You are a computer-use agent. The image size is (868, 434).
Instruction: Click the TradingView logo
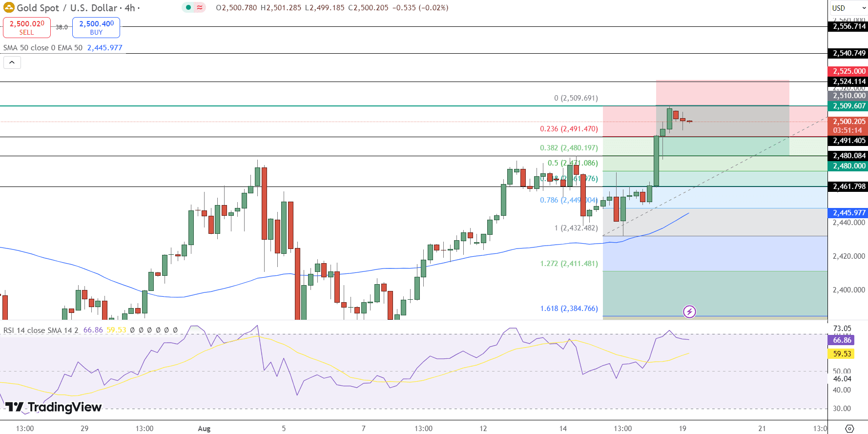click(54, 407)
